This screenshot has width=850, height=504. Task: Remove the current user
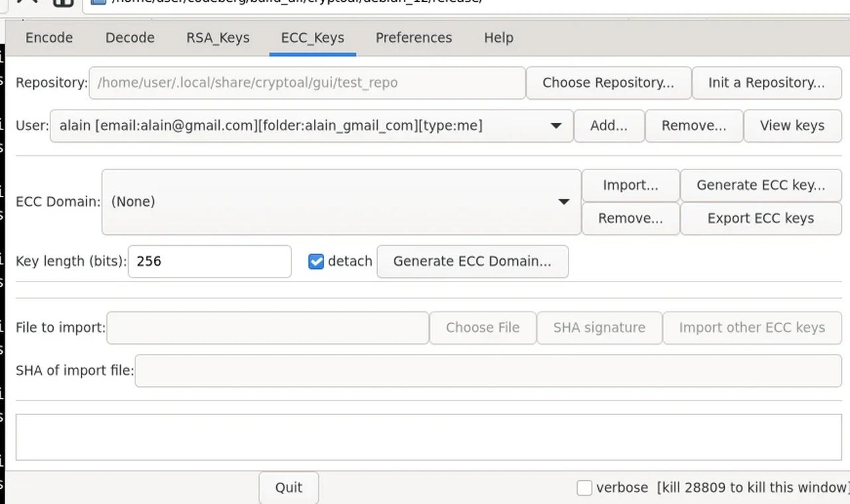click(x=693, y=126)
